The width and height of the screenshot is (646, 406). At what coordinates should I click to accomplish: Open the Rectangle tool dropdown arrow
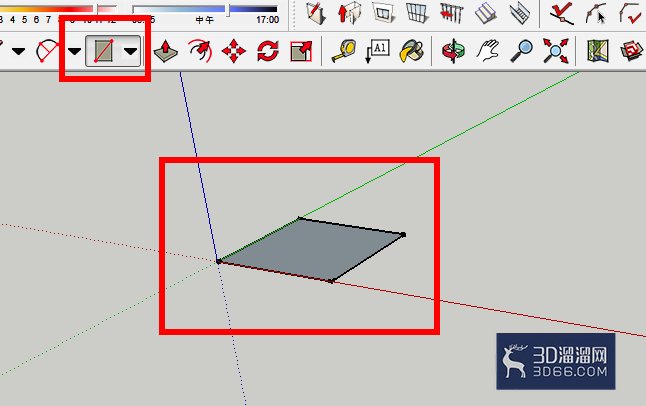click(x=131, y=51)
